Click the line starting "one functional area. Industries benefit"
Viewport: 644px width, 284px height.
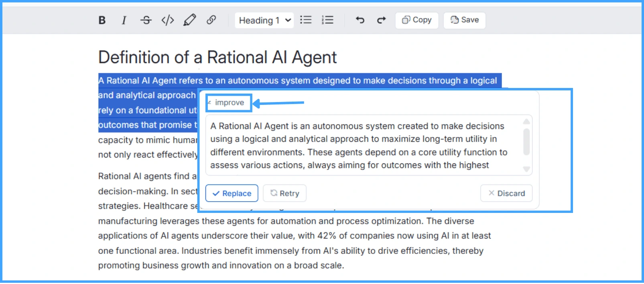(291, 251)
